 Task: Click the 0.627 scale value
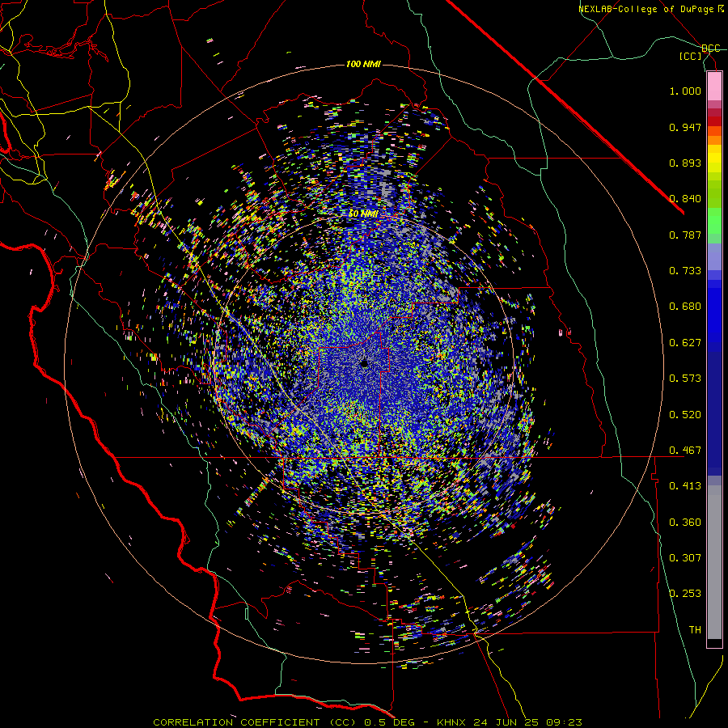[x=685, y=343]
